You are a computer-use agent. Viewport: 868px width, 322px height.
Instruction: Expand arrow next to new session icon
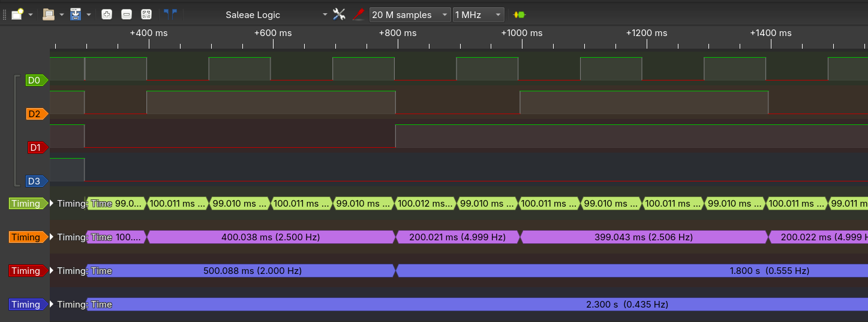(31, 14)
